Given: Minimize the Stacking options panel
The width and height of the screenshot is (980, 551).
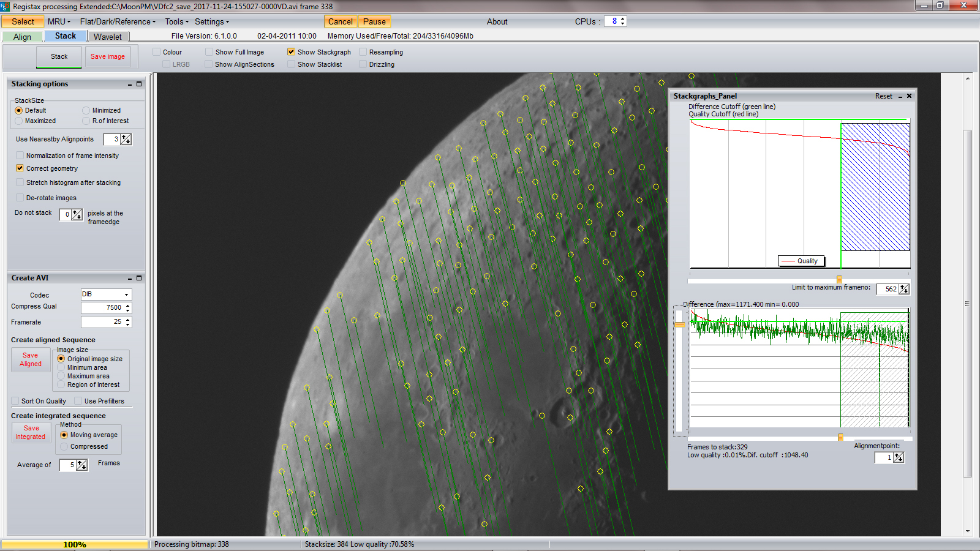Looking at the screenshot, I should pos(130,84).
